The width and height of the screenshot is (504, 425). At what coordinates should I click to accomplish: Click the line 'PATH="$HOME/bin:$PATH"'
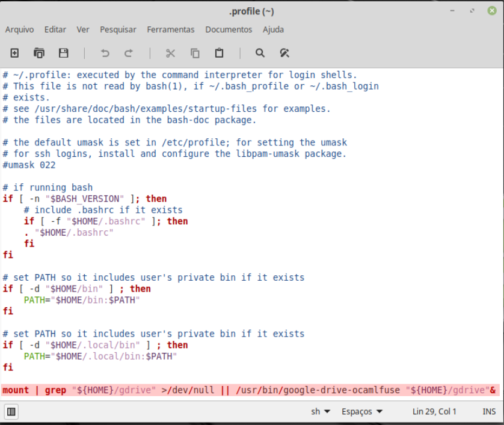click(82, 300)
